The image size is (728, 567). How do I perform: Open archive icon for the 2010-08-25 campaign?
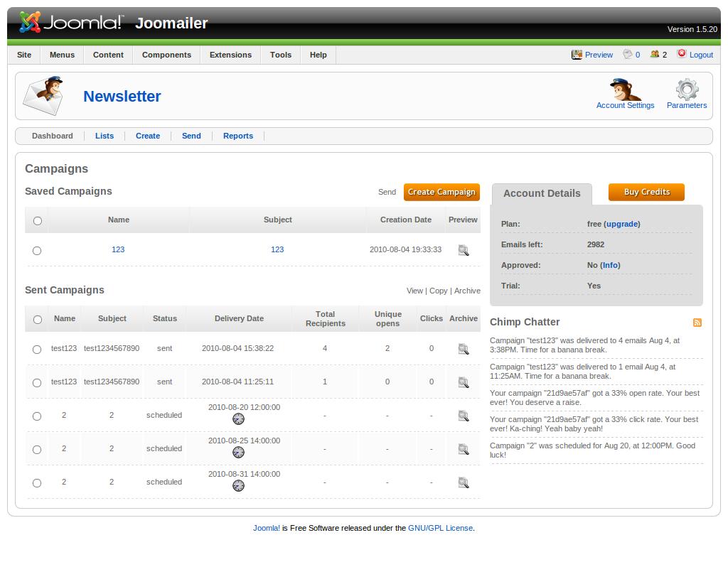464,449
